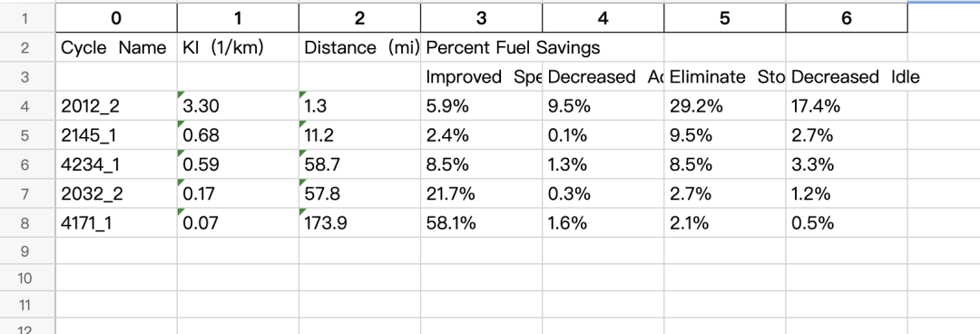Viewport: 980px width, 334px height.
Task: Select column header labeled 6
Action: [x=847, y=18]
